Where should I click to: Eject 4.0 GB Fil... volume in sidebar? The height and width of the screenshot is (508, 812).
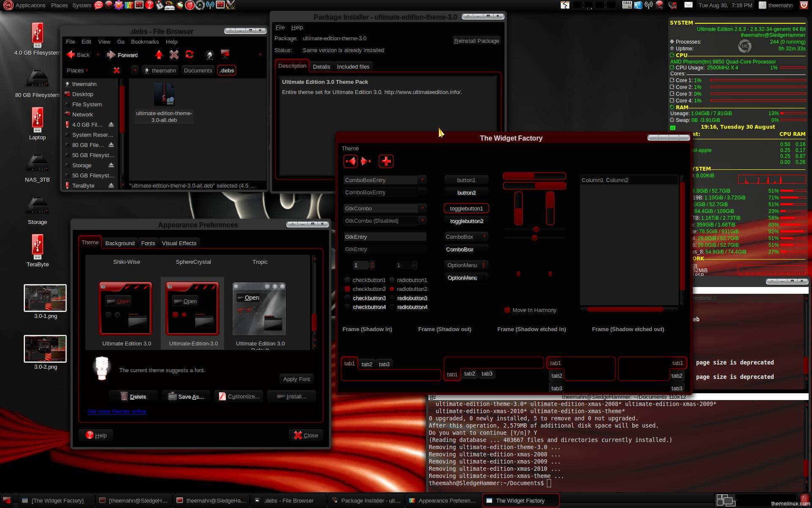[111, 124]
